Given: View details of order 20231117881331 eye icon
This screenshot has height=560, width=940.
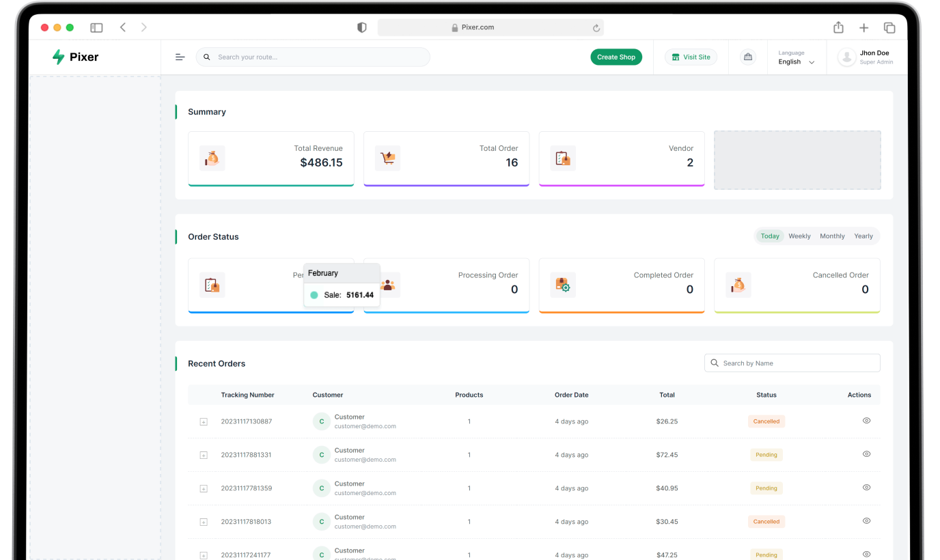Looking at the screenshot, I should click(866, 454).
